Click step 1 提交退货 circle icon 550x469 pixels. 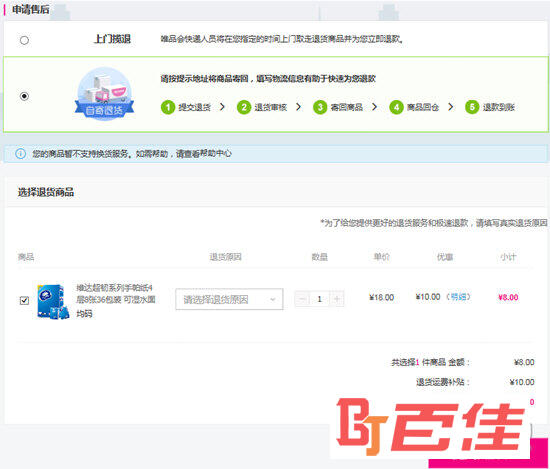[x=168, y=107]
